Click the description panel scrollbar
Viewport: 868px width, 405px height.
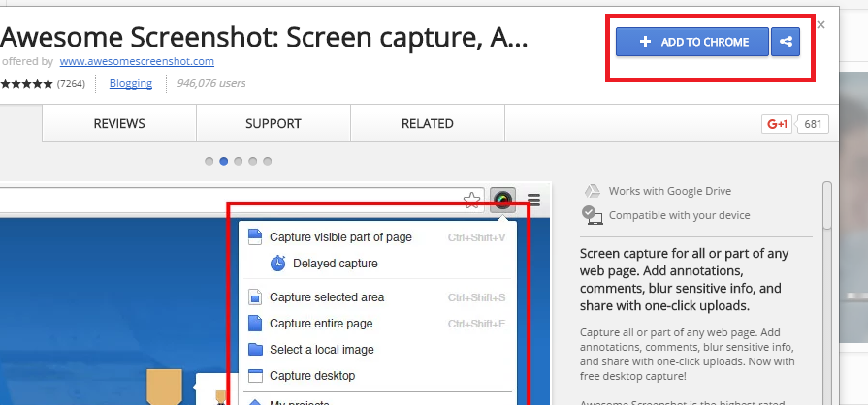tap(827, 204)
